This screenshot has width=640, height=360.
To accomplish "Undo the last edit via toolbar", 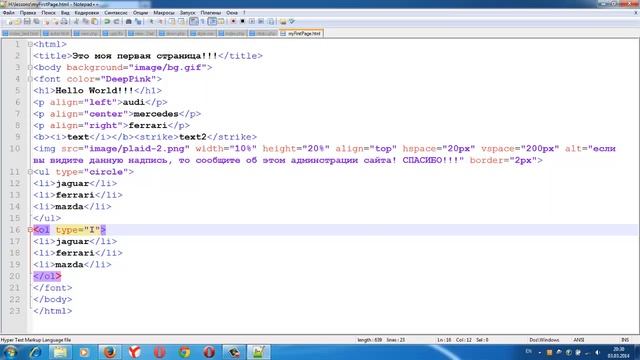I will 107,21.
